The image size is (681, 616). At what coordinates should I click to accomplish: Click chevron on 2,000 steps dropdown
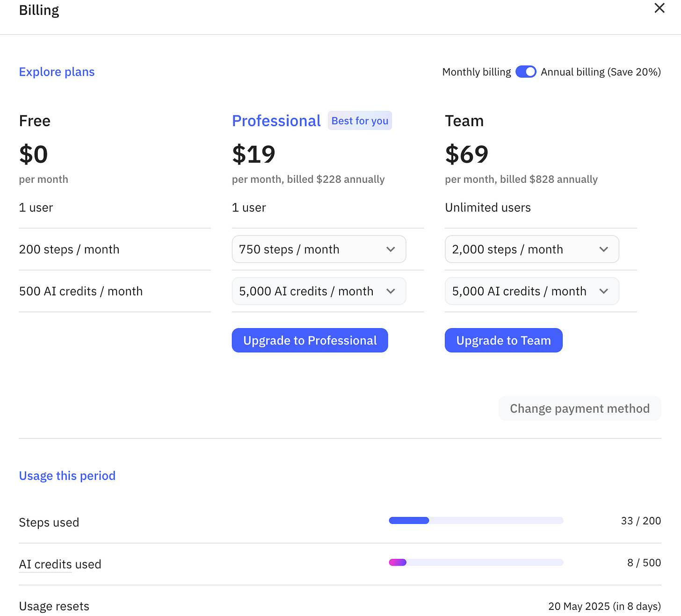coord(604,250)
